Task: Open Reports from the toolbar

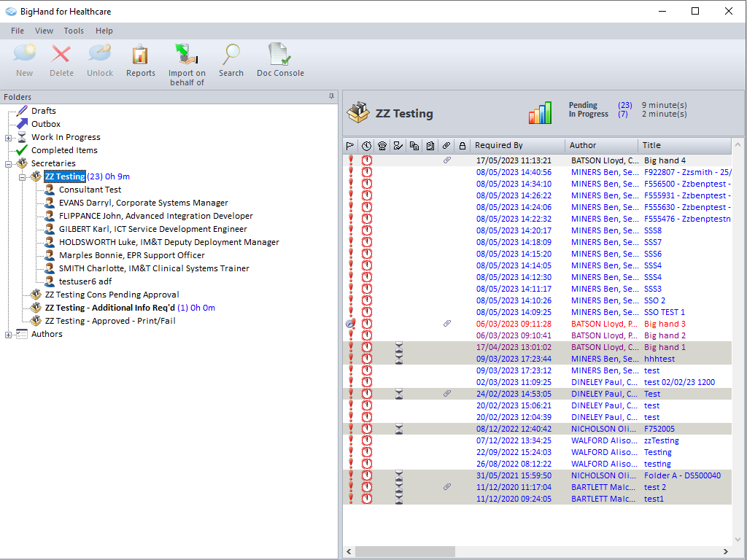Action: (141, 54)
